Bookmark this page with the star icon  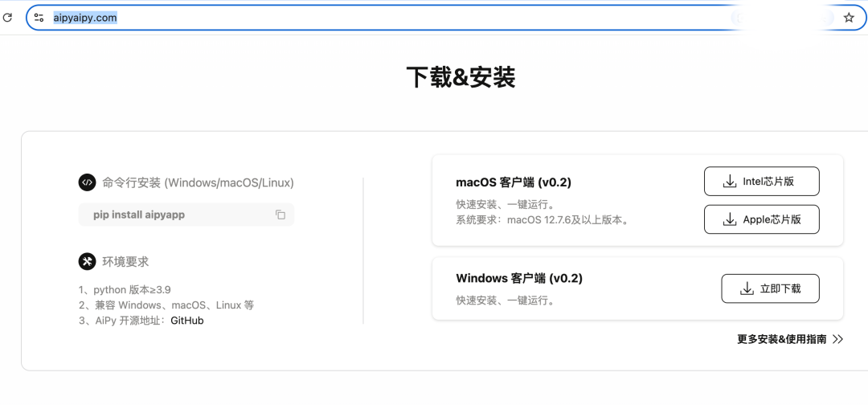point(849,18)
